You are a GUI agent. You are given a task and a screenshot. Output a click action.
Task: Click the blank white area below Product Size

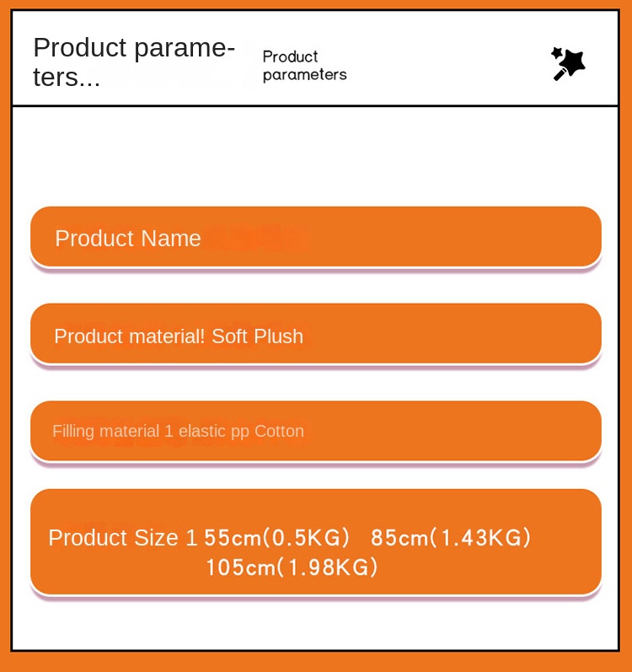pos(316,624)
